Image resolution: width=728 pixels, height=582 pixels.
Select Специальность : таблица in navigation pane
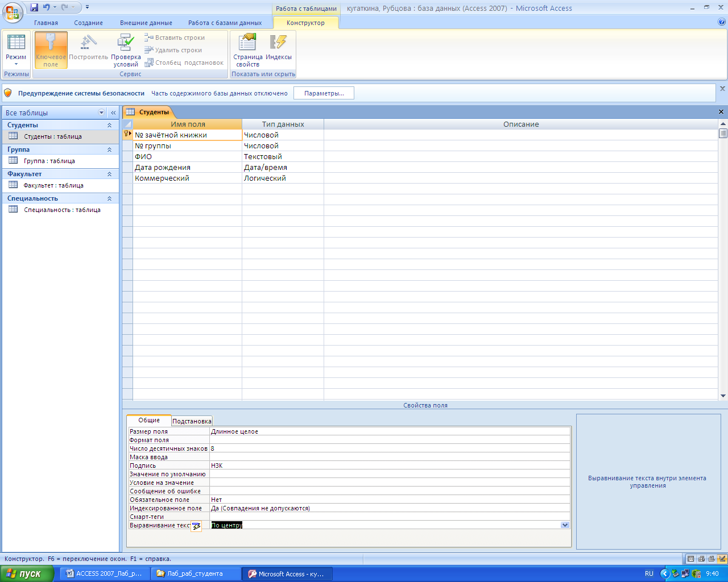pyautogui.click(x=60, y=210)
